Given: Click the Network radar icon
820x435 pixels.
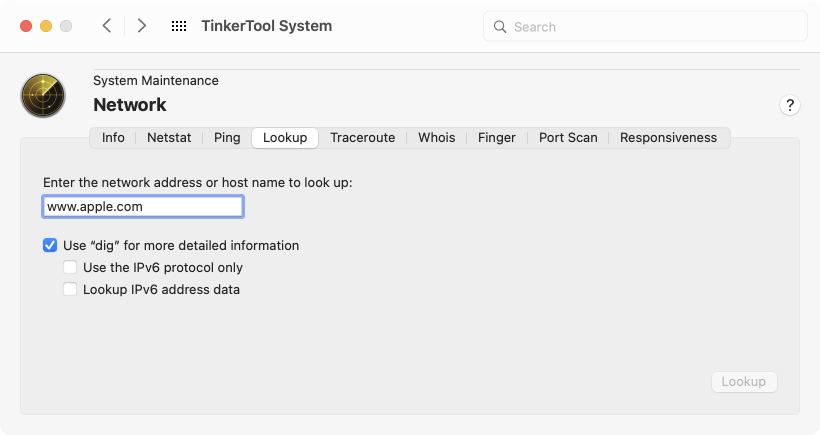Looking at the screenshot, I should (43, 95).
